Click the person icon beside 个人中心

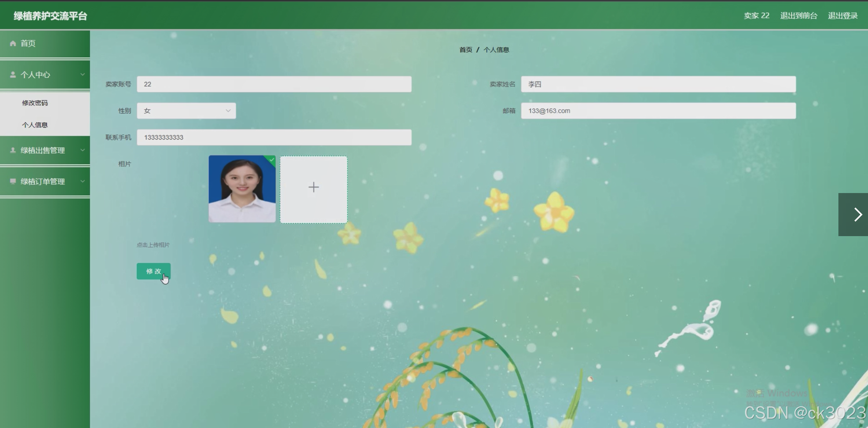coord(13,75)
